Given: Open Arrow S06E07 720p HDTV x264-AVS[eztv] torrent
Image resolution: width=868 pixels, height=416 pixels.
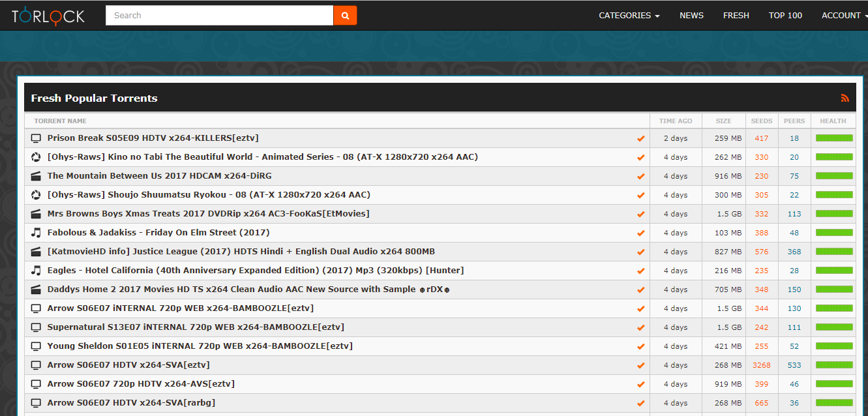Looking at the screenshot, I should 141,384.
